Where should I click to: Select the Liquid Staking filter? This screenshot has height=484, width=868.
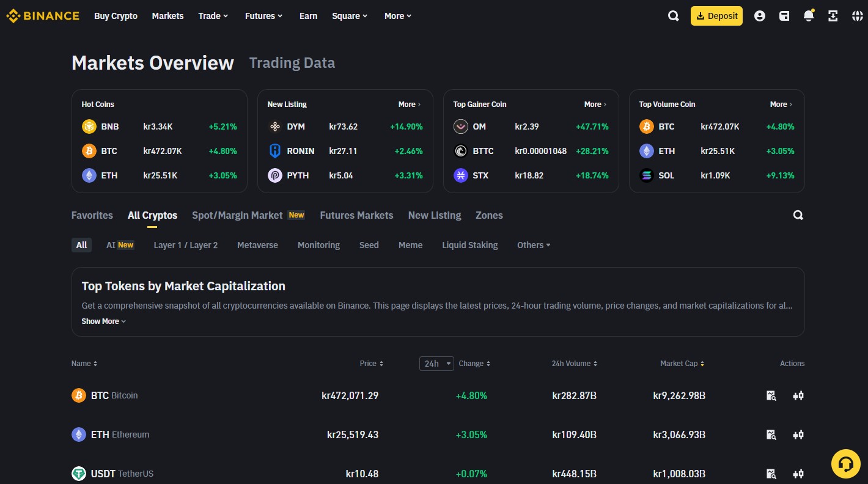[470, 245]
